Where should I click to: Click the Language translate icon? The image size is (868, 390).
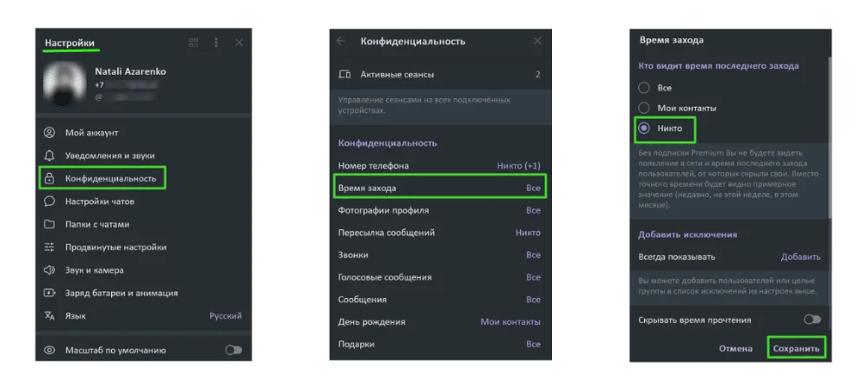point(49,316)
